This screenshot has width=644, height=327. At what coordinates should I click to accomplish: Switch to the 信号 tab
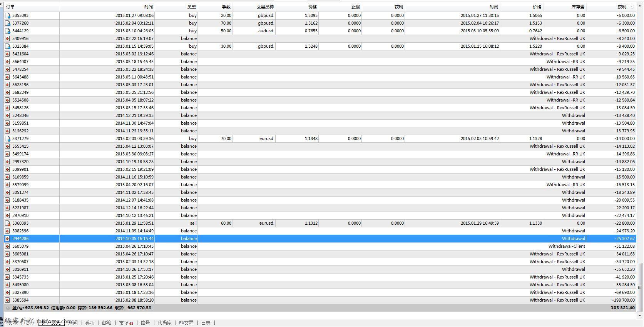click(145, 323)
